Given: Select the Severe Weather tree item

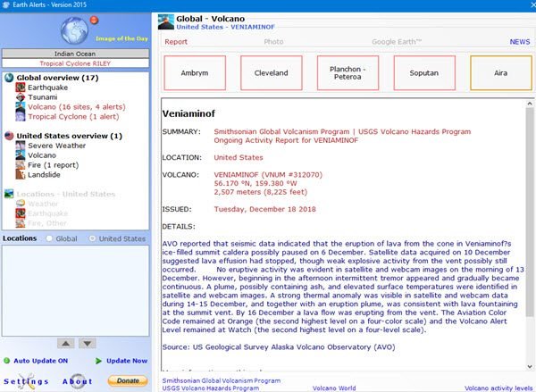Looking at the screenshot, I should pos(57,146).
